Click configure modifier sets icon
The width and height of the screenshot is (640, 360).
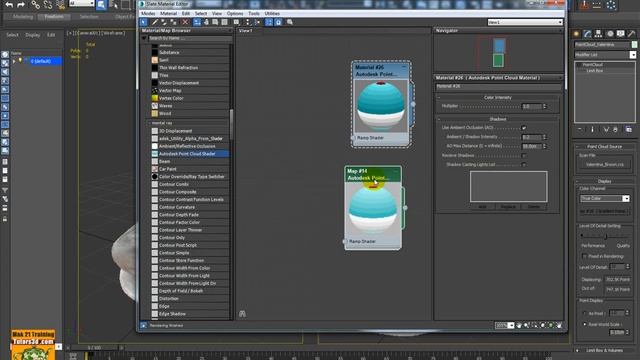coord(629,129)
